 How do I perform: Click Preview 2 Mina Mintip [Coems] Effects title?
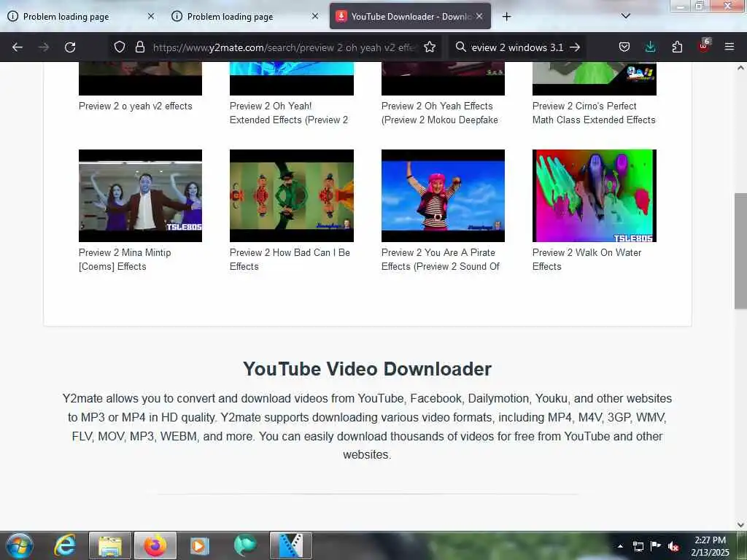(125, 260)
